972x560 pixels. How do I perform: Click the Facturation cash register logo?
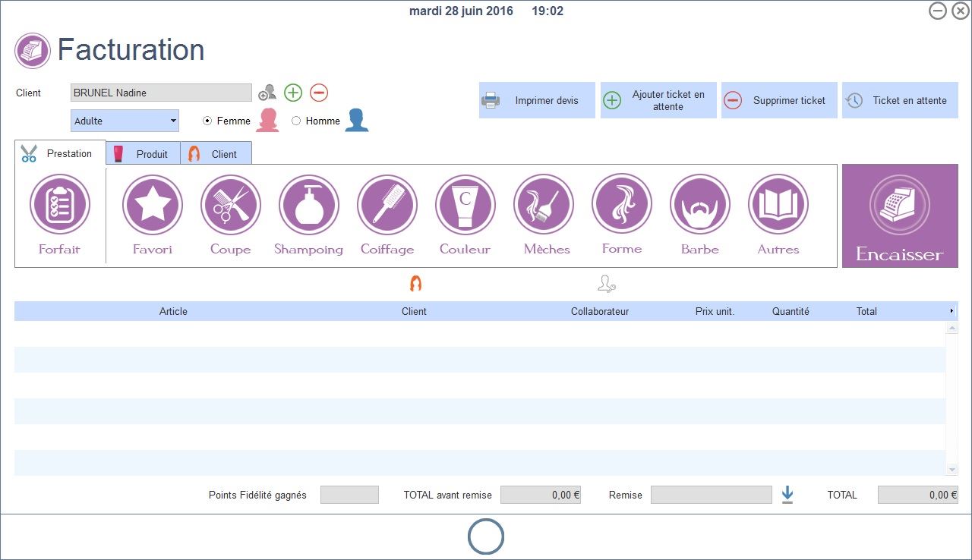point(33,51)
